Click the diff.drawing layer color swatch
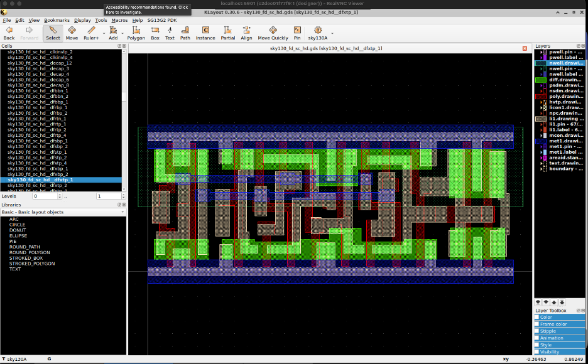Viewport: 588px width, 364px height. coord(540,80)
